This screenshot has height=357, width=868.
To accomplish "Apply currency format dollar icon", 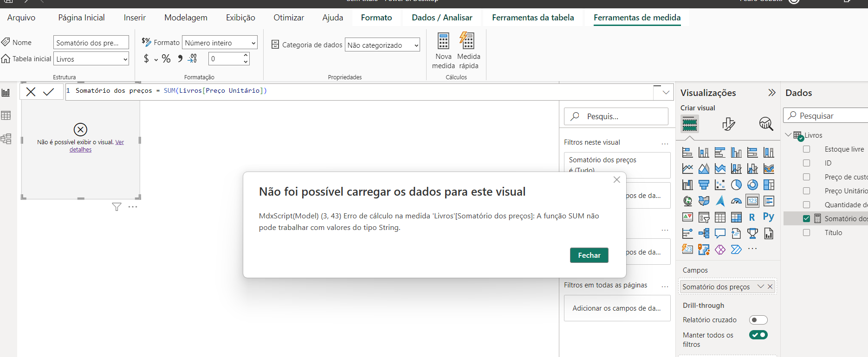I will click(x=146, y=59).
